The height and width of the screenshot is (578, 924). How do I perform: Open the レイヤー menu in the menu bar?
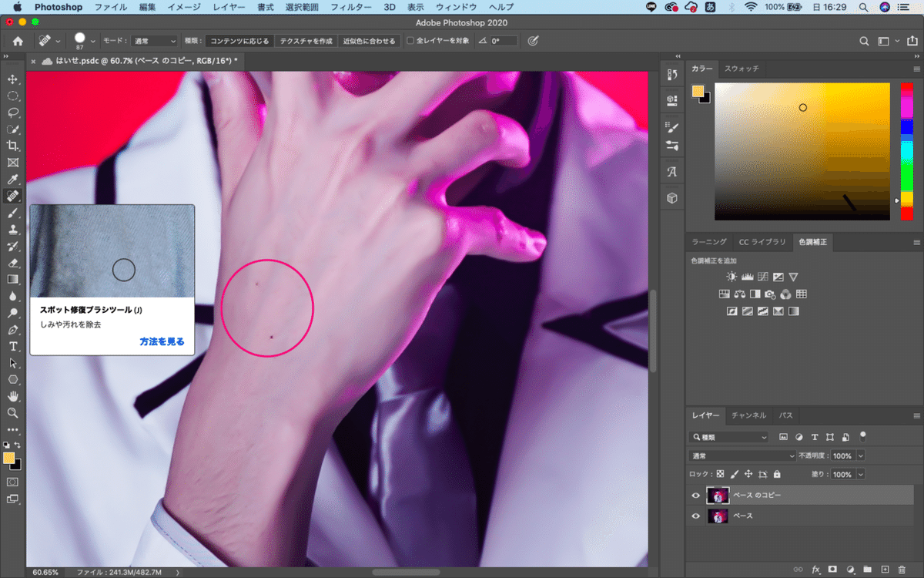[x=229, y=7]
